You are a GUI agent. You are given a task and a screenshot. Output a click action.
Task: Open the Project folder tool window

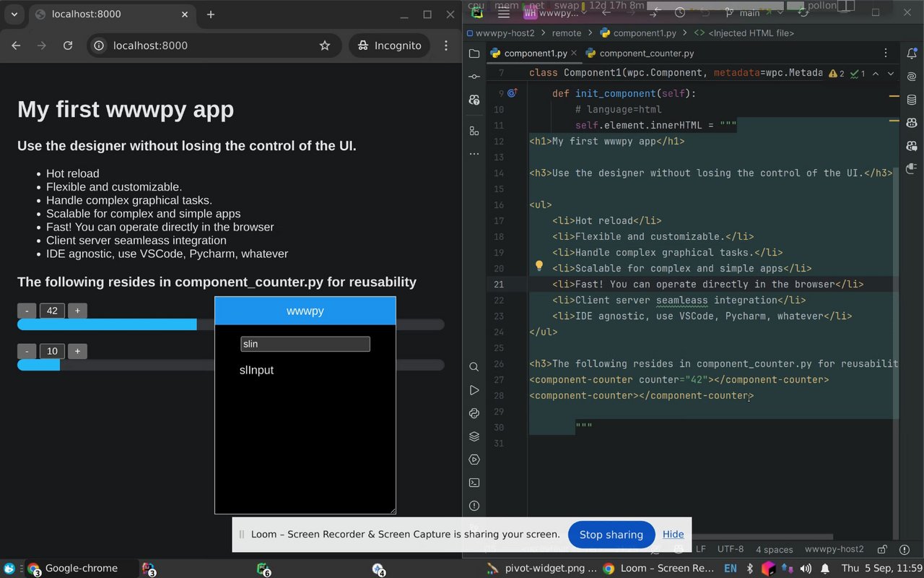click(x=474, y=53)
